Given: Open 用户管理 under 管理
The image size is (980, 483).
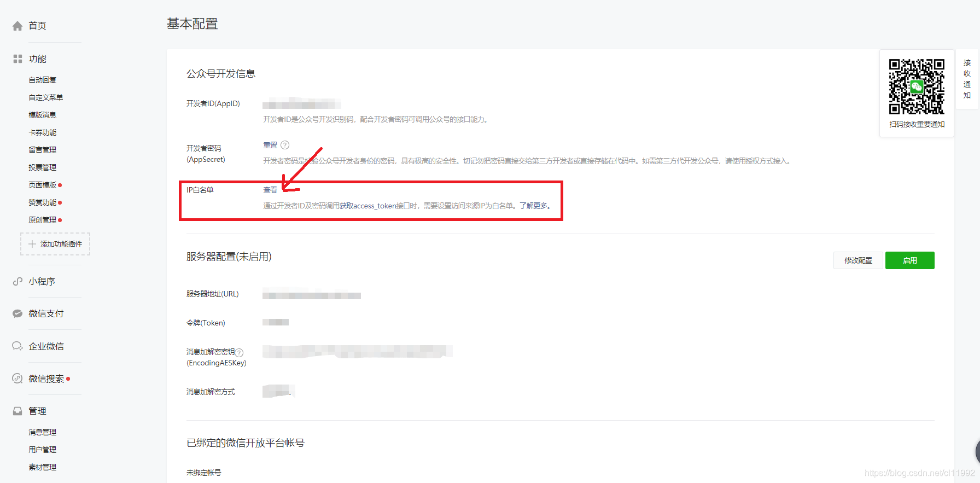Looking at the screenshot, I should 43,450.
